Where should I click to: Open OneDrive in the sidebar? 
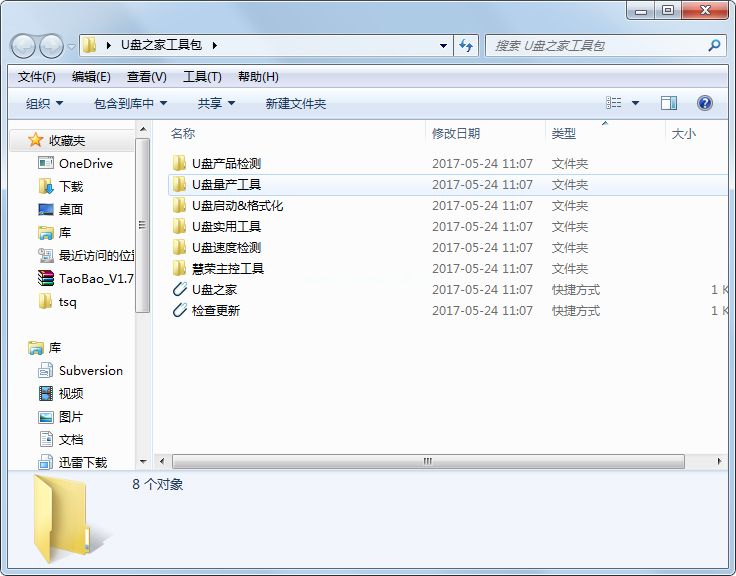[85, 163]
